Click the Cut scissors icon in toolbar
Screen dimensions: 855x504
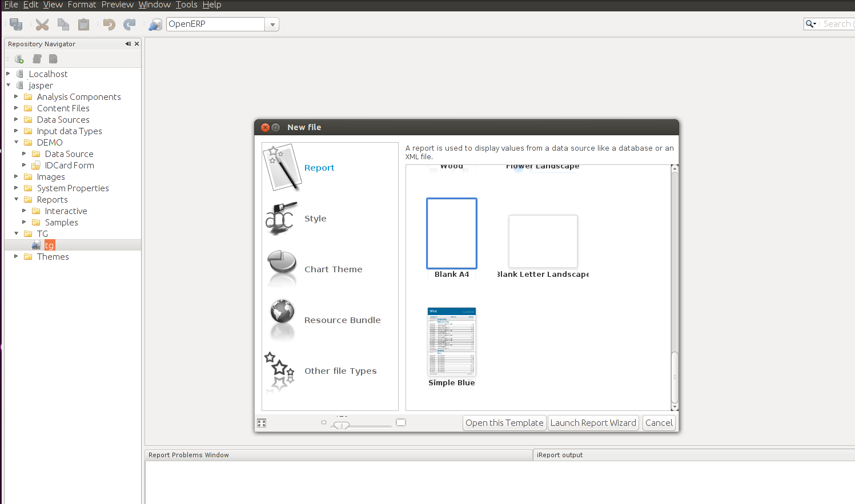pyautogui.click(x=42, y=25)
